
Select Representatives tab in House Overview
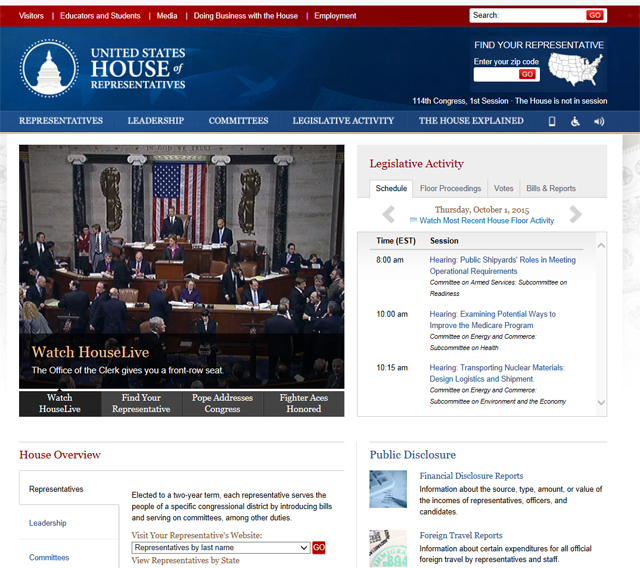(69, 489)
